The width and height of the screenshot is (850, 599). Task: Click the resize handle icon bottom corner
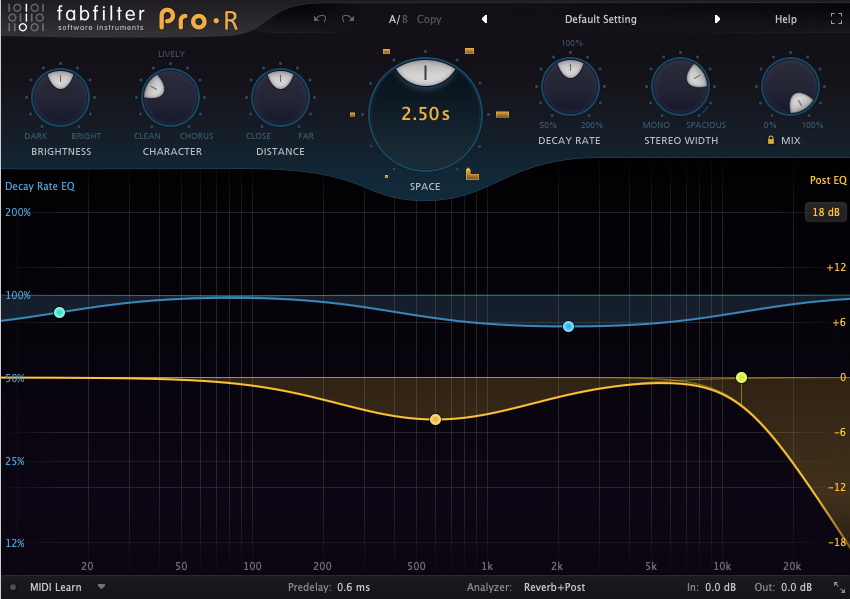click(x=839, y=587)
